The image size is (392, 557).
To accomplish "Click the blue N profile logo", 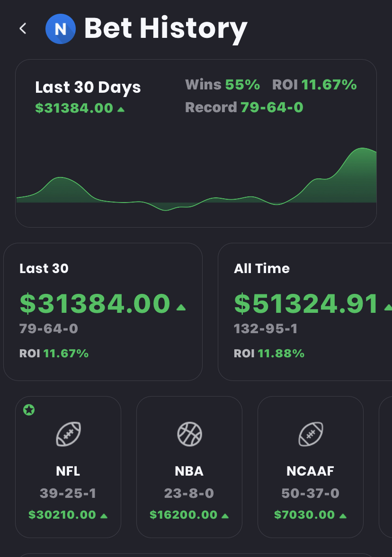I will point(60,29).
